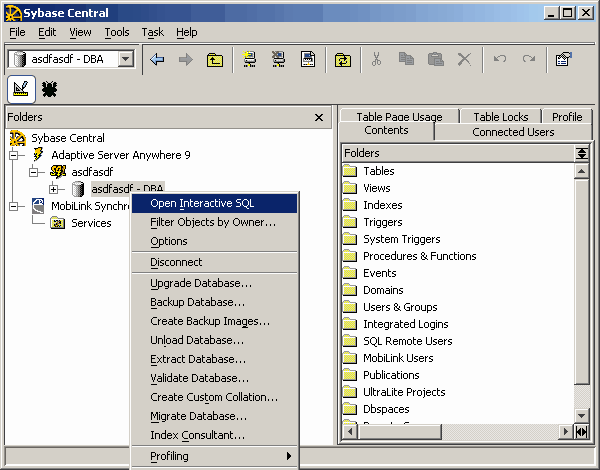This screenshot has width=600, height=470.
Task: Click the Undo arrow icon
Action: point(500,59)
